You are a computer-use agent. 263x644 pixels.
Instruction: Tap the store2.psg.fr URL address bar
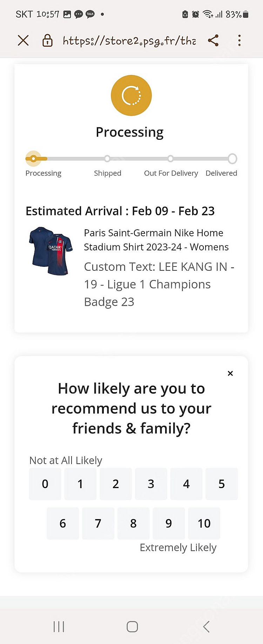click(x=129, y=41)
